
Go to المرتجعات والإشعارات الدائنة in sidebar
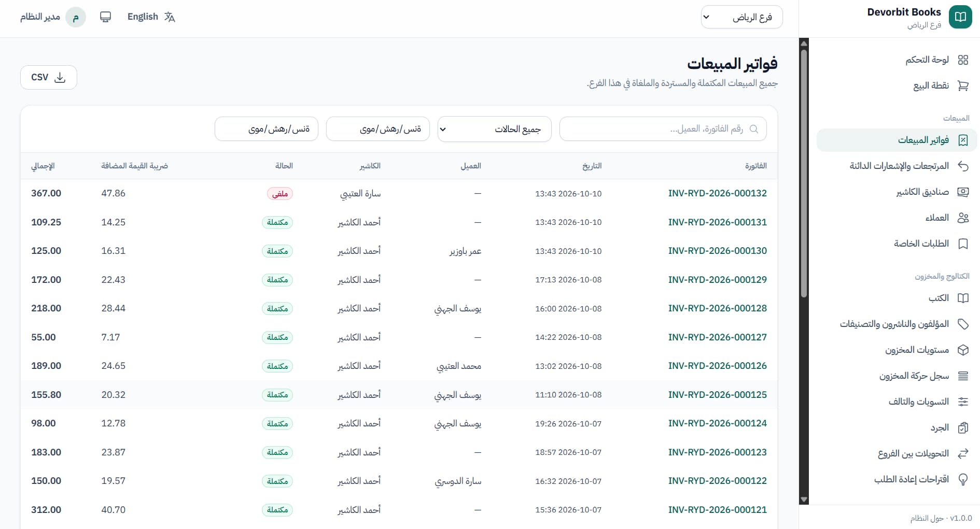coord(897,166)
